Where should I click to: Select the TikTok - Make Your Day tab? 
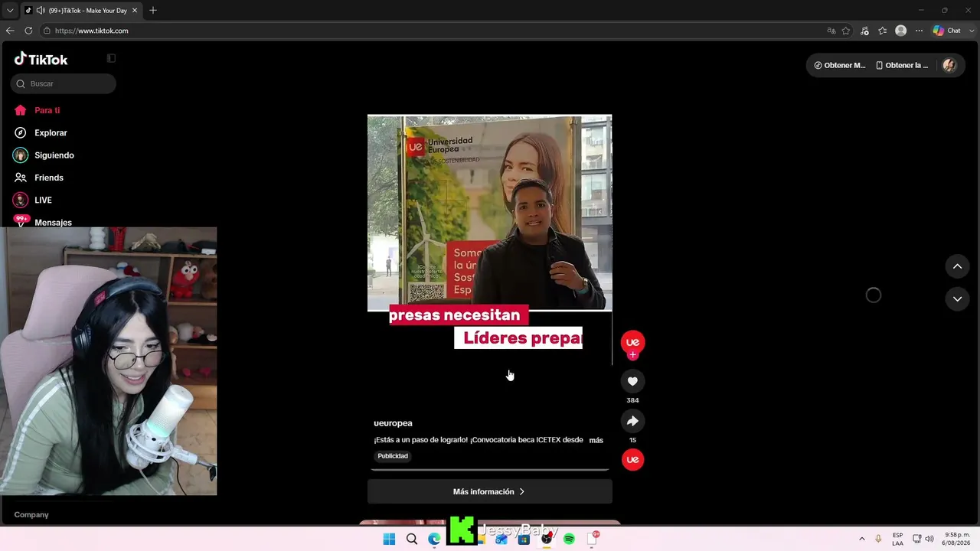[x=81, y=11]
